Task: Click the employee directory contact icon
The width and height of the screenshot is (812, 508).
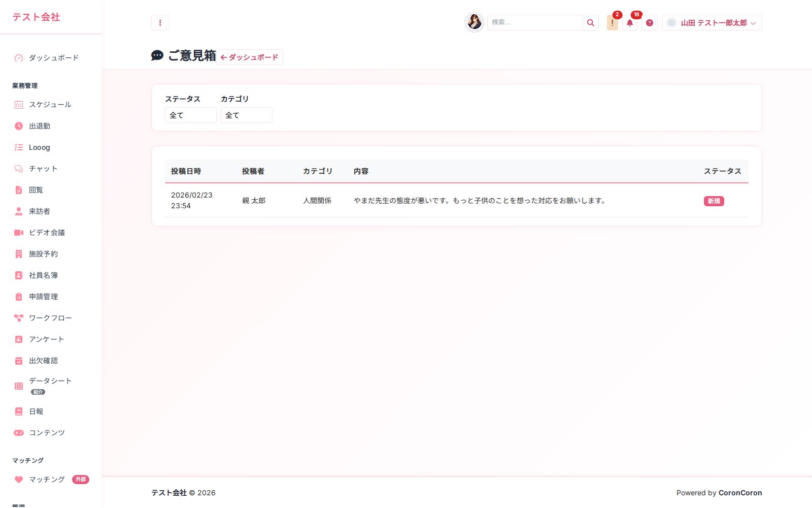Action: (19, 275)
